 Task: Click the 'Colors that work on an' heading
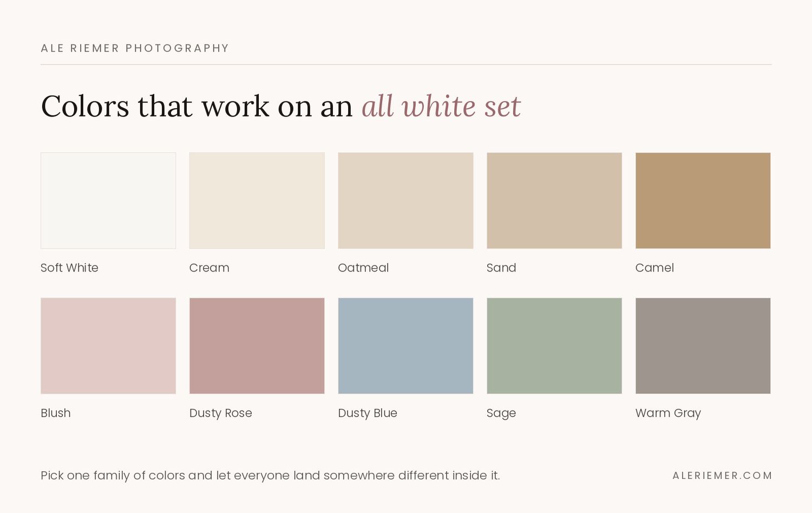(197, 106)
